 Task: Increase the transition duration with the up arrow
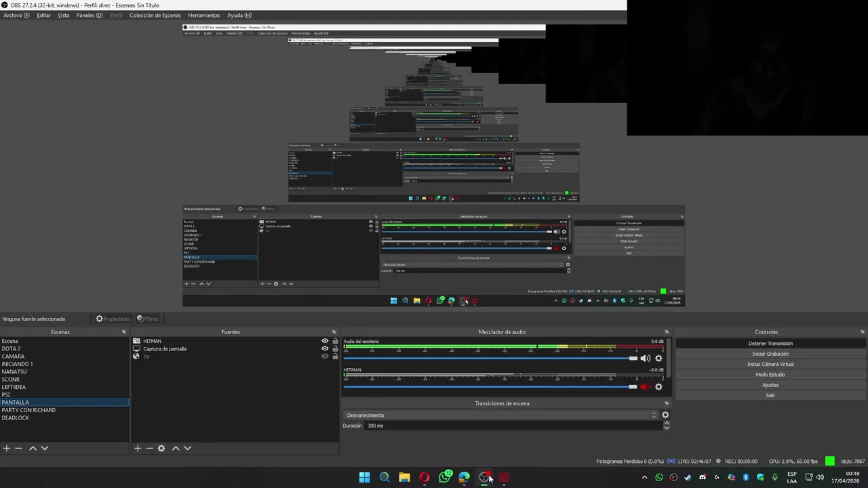(x=667, y=423)
